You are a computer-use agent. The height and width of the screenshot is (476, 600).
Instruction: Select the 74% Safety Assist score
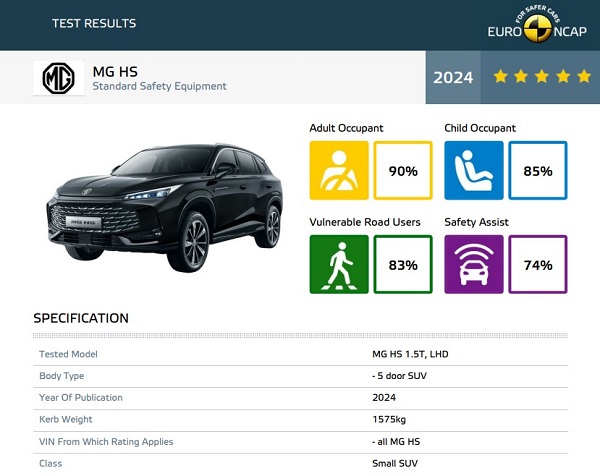click(538, 264)
